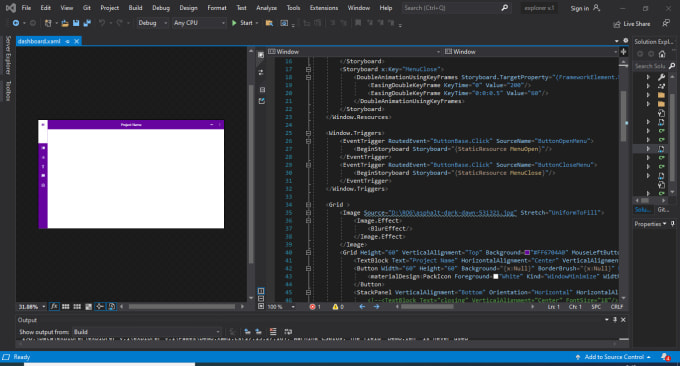Toggle disable project code in designer
The height and width of the screenshot is (366, 680).
click(x=112, y=307)
